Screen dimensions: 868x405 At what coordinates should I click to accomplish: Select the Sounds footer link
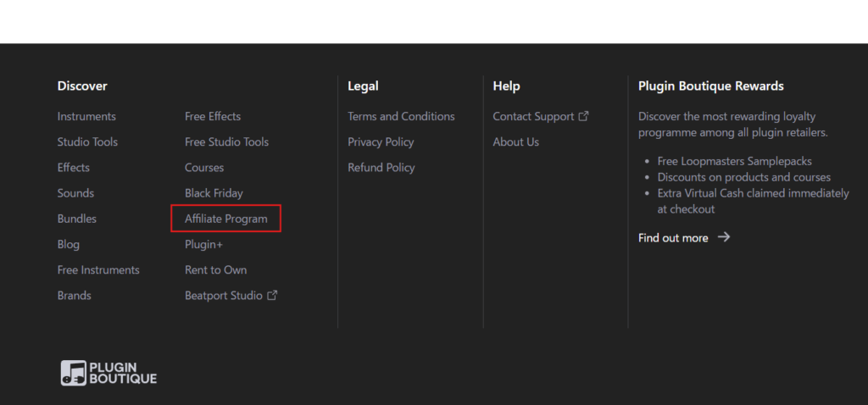75,193
